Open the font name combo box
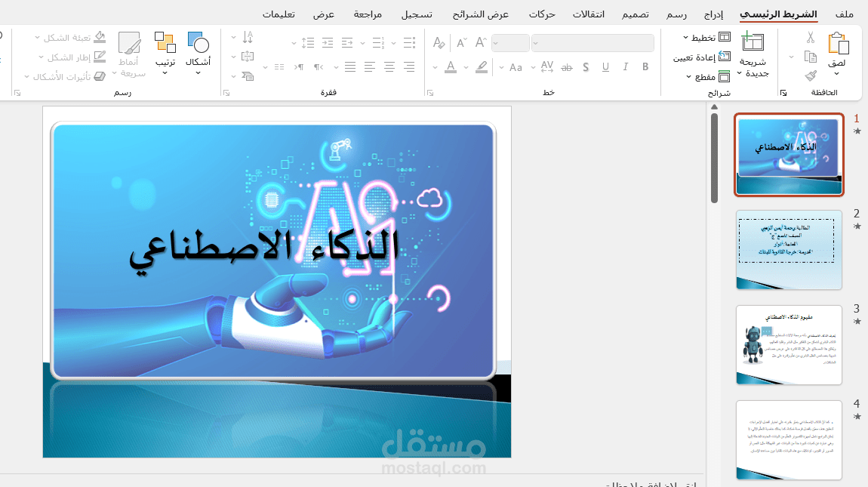The width and height of the screenshot is (868, 487). point(593,43)
